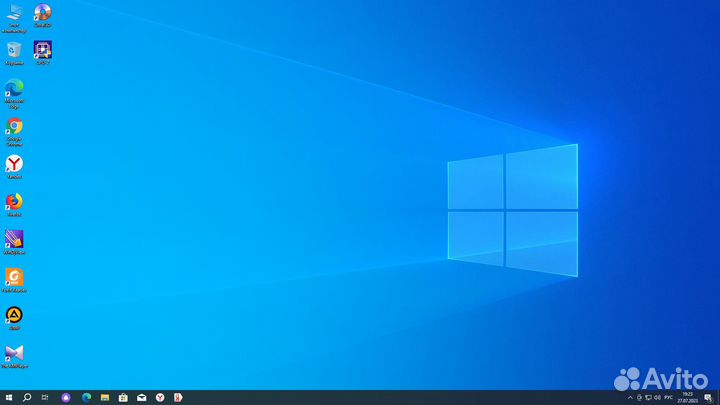Select the Recycle Bin desktop icon
The width and height of the screenshot is (720, 405).
pos(14,53)
